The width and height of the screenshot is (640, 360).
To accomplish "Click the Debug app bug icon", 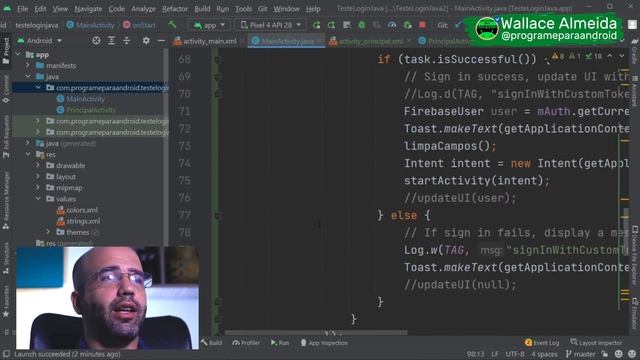I will (x=362, y=25).
